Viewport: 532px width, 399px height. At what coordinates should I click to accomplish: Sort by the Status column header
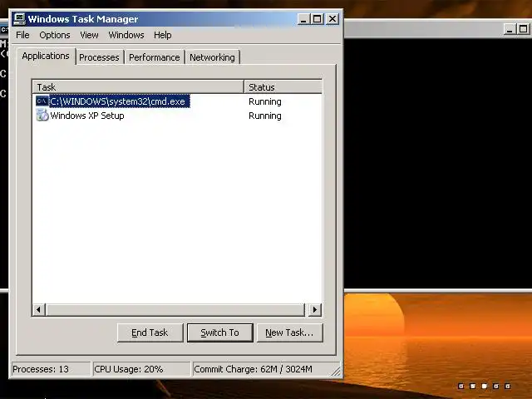pyautogui.click(x=283, y=86)
